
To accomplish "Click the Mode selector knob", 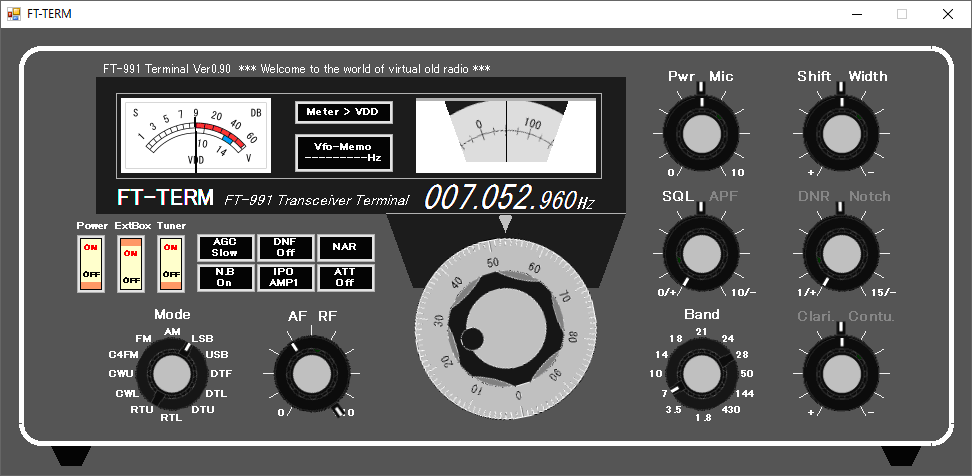I will point(172,374).
